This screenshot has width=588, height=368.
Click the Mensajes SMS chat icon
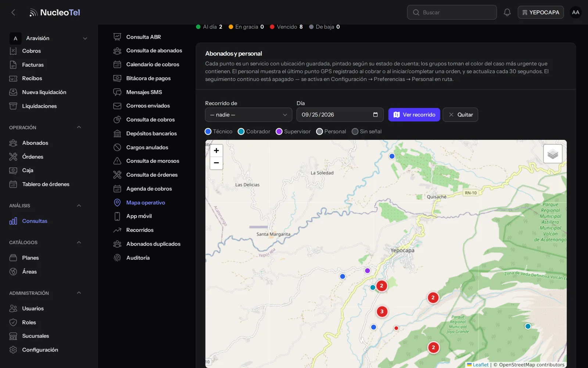(x=117, y=92)
